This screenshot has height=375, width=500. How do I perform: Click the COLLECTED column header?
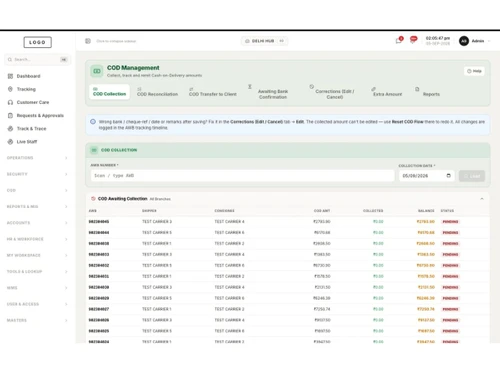373,211
